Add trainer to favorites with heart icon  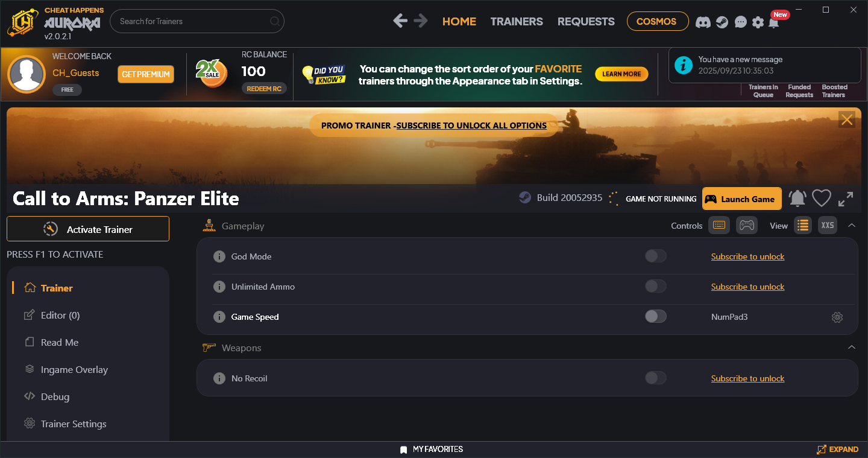821,199
